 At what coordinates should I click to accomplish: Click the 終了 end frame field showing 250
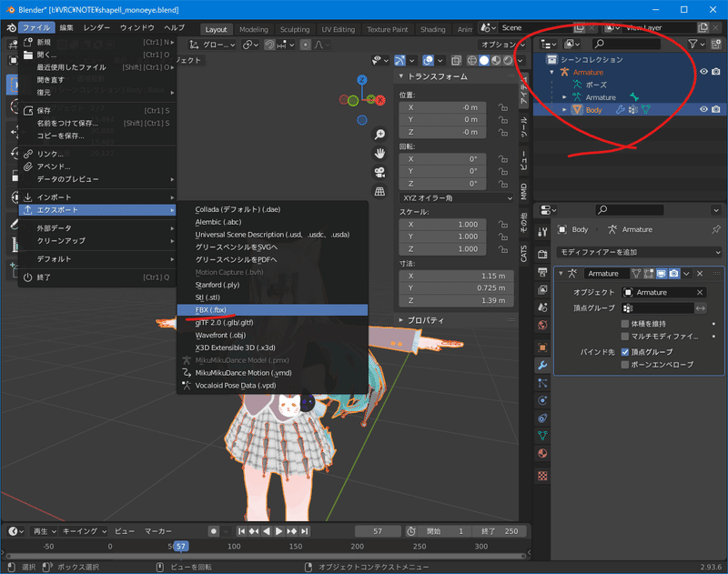[x=500, y=531]
